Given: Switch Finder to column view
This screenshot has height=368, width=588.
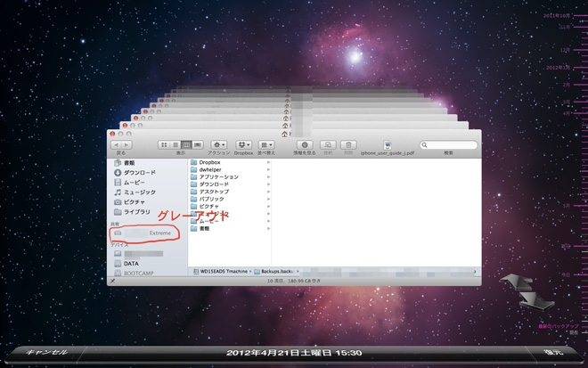Looking at the screenshot, I should click(x=186, y=145).
